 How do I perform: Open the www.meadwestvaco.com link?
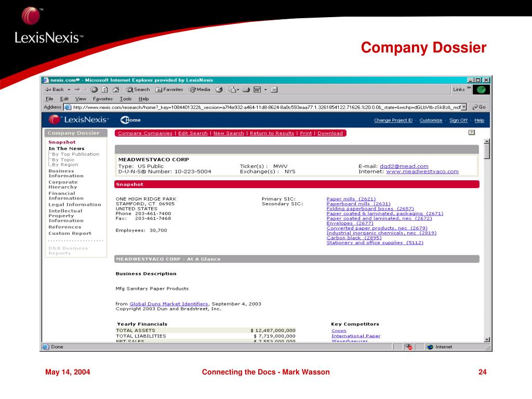coord(422,171)
